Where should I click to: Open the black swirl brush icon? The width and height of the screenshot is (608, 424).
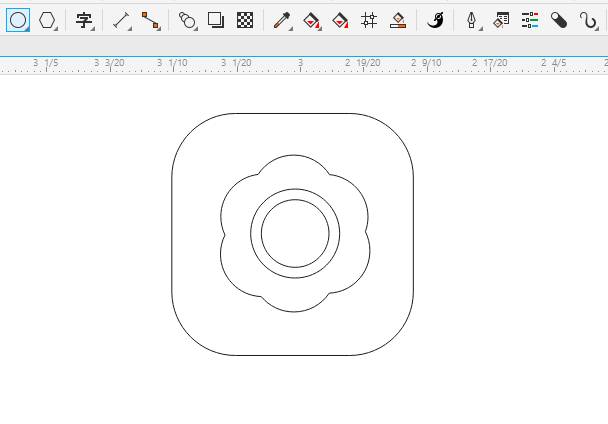click(435, 20)
